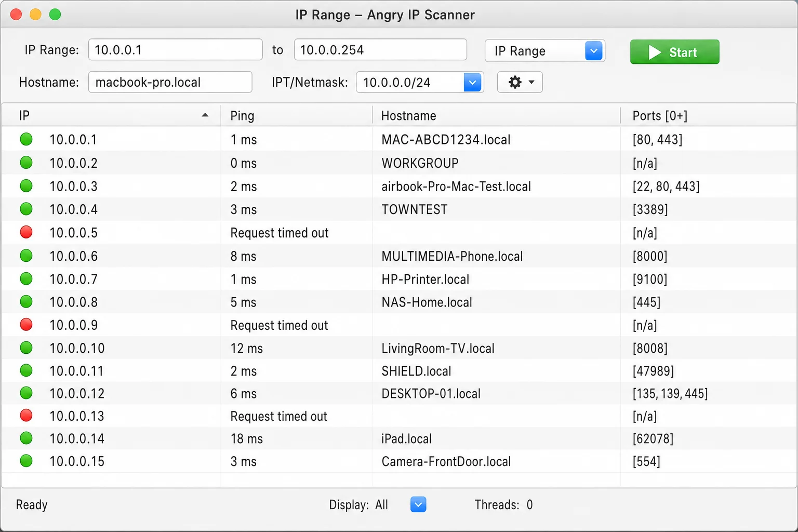
Task: Click ports value [135, 139, 445]
Action: (x=670, y=394)
